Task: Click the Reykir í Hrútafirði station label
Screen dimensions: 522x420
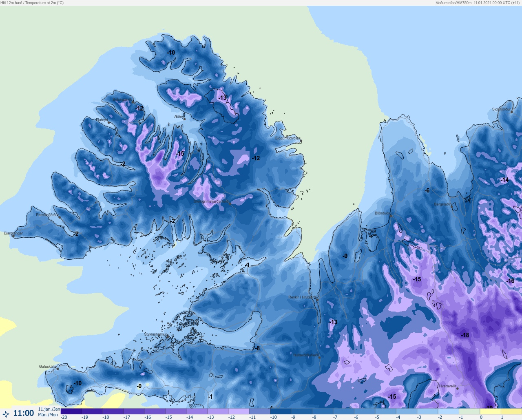Action: point(303,297)
